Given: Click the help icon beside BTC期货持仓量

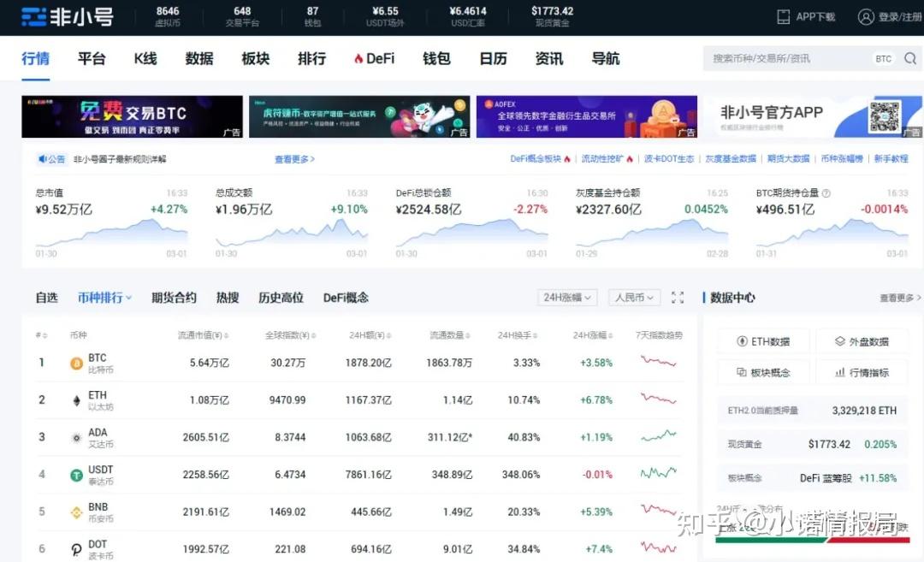Looking at the screenshot, I should [826, 193].
